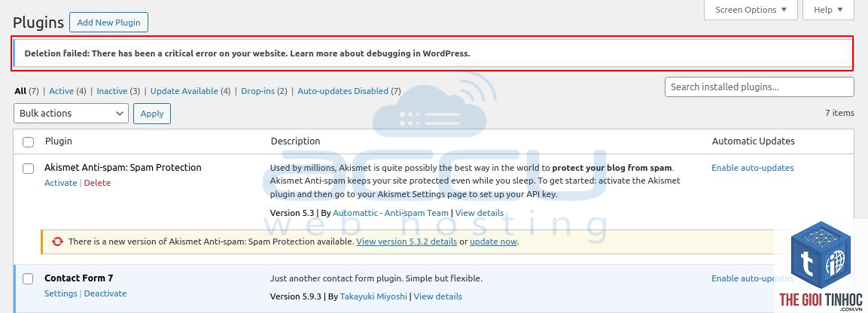Filter by Update Available plugins
868x313 pixels.
[184, 91]
